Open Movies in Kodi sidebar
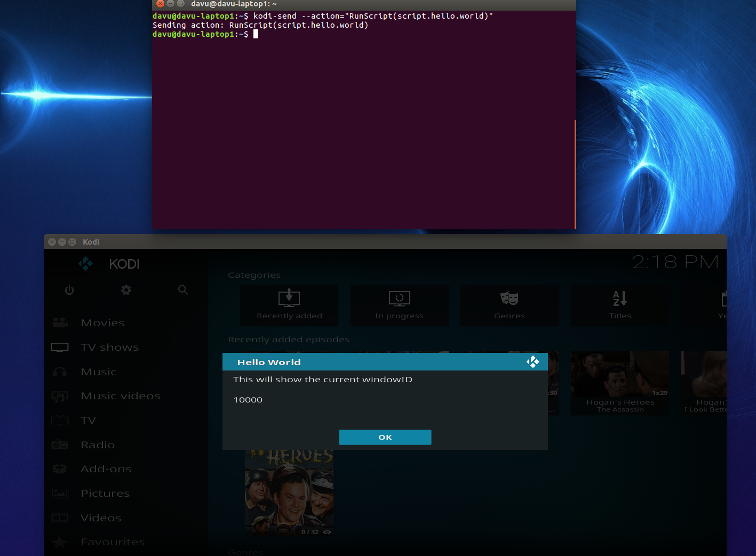756x556 pixels. click(x=102, y=323)
